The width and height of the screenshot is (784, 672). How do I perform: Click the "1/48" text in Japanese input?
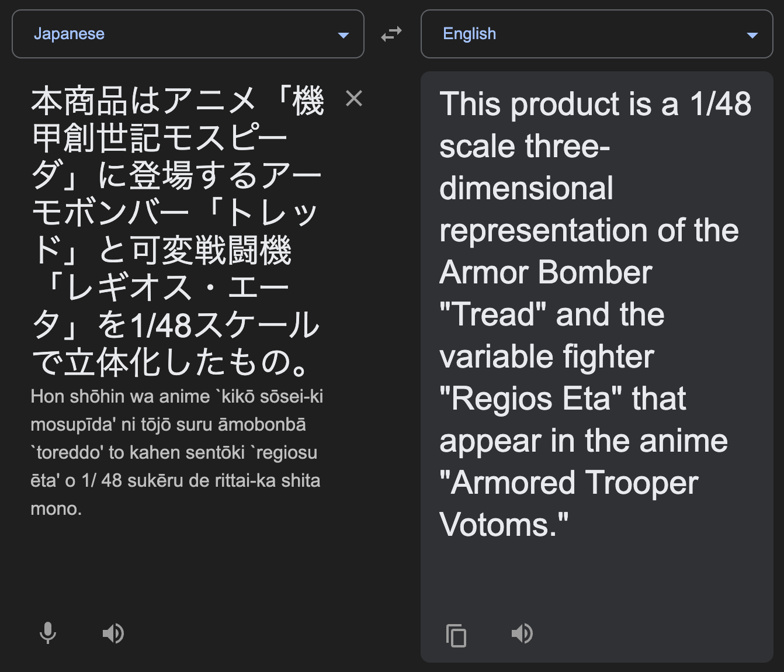161,325
